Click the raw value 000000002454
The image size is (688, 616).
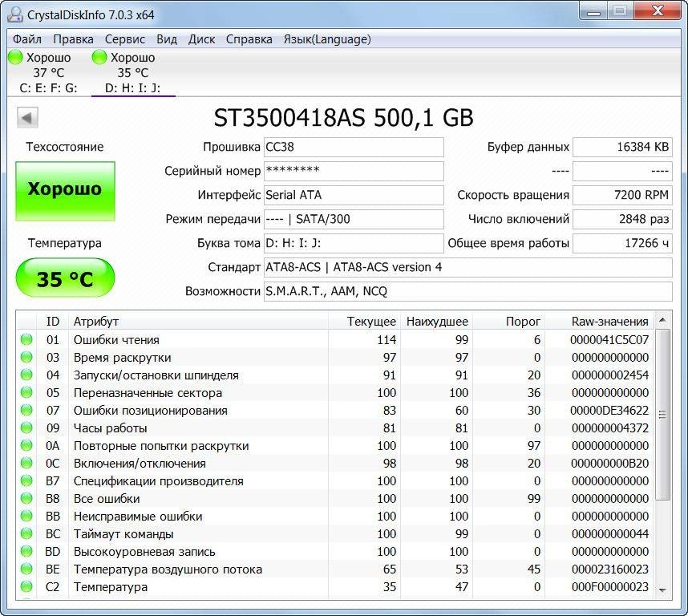coord(610,375)
